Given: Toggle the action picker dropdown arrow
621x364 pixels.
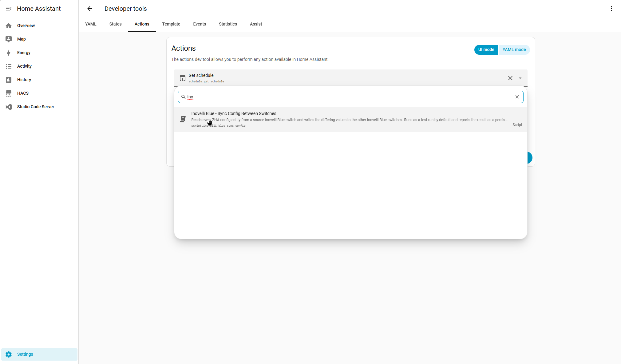Looking at the screenshot, I should click(520, 78).
